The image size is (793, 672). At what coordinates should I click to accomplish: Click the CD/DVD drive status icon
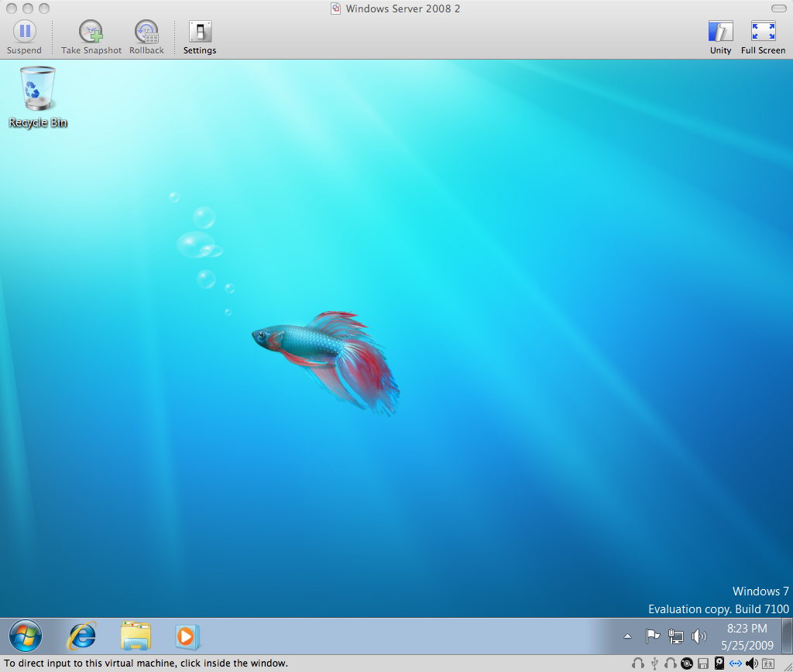point(687,663)
